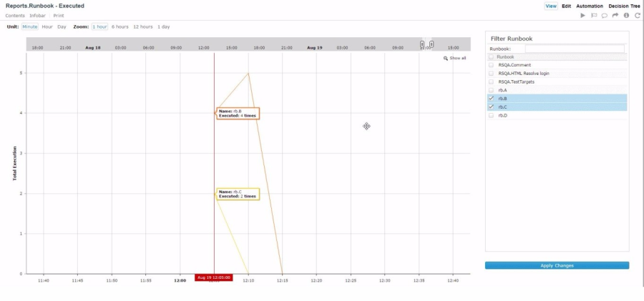
Task: Uncheck the rb.B runbook checkbox
Action: click(491, 99)
